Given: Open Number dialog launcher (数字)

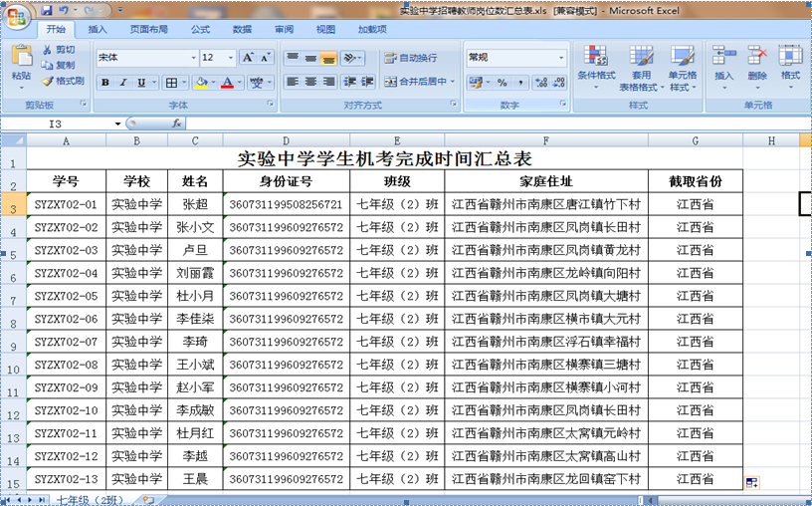Looking at the screenshot, I should click(563, 104).
